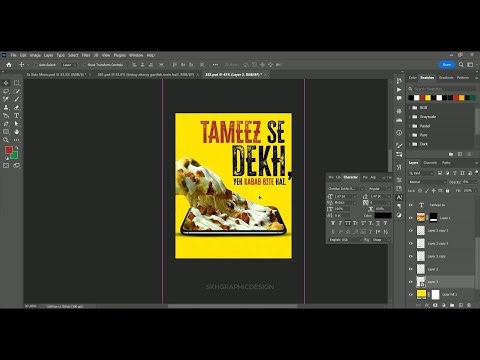Expand the Grayscale swatch folder
This screenshot has width=480, height=360.
pyautogui.click(x=410, y=117)
